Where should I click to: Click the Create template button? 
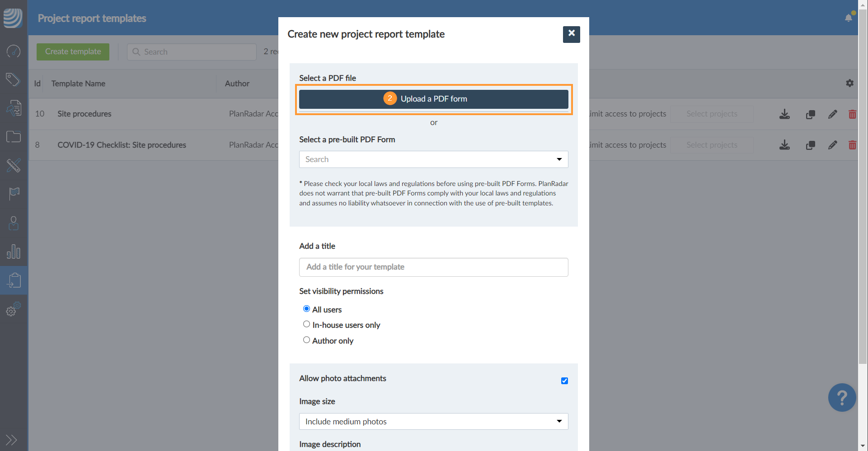click(x=73, y=51)
